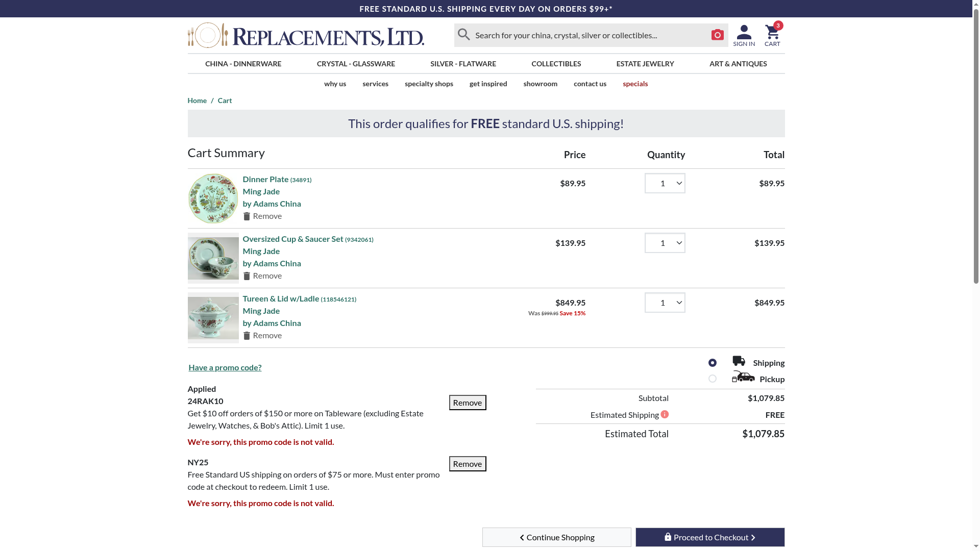Open quantity dropdown for Tureen & Lid w/Ladle
This screenshot has height=551, width=980.
point(665,303)
